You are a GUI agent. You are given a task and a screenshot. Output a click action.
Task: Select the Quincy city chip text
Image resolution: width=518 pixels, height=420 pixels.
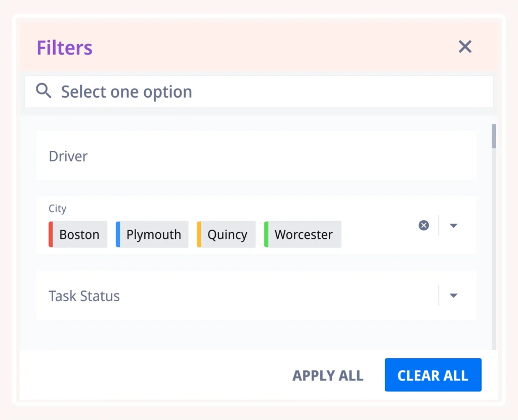coord(227,235)
